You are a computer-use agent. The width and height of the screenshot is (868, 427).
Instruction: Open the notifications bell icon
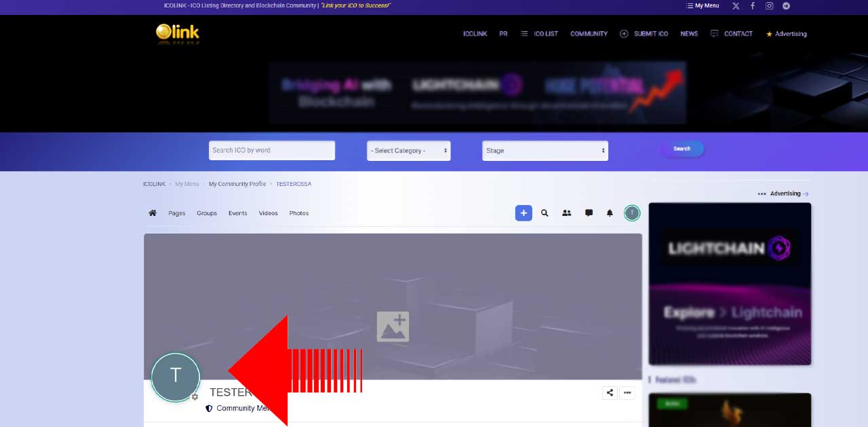tap(609, 212)
